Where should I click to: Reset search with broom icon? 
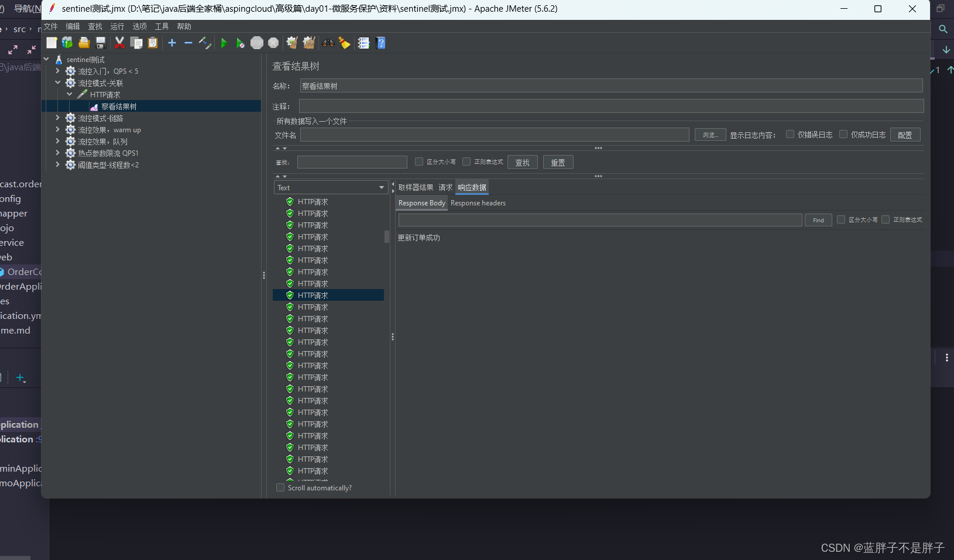(345, 43)
